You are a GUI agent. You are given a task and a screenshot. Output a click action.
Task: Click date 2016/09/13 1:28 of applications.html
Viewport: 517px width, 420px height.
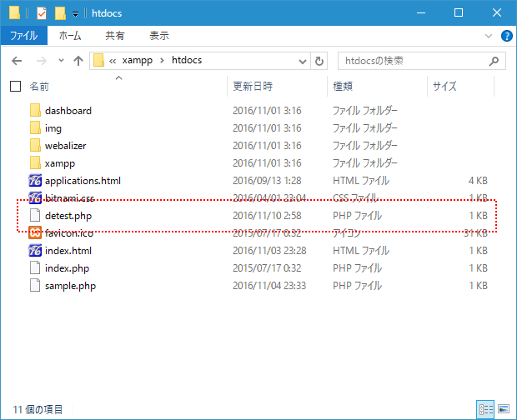point(267,181)
